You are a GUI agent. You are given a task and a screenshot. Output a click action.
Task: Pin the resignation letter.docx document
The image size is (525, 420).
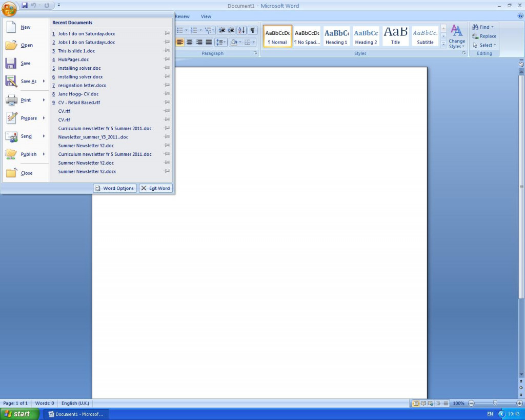point(167,85)
